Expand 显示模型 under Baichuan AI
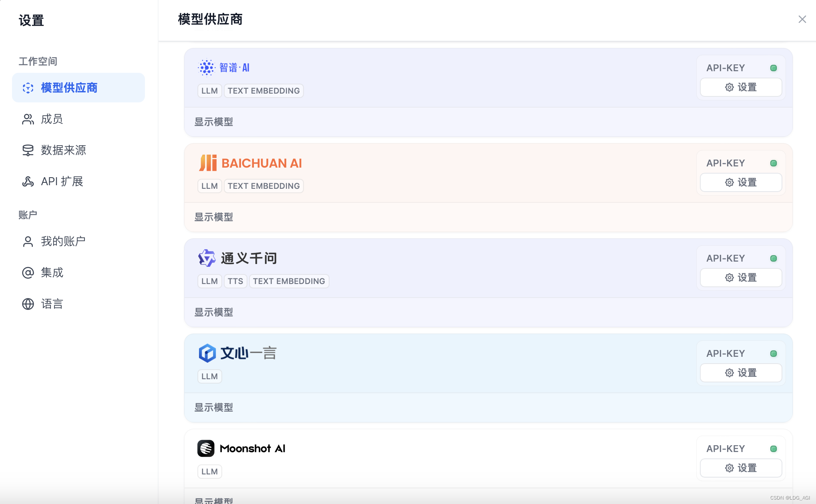 tap(213, 217)
